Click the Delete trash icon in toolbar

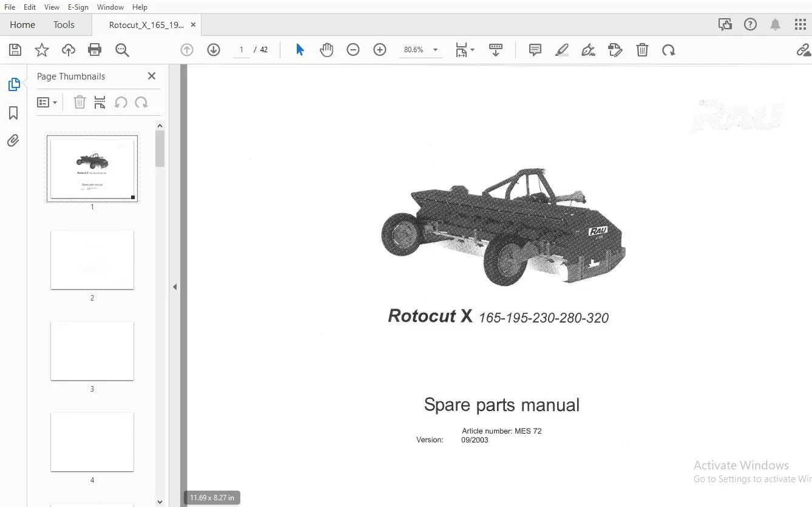point(642,50)
